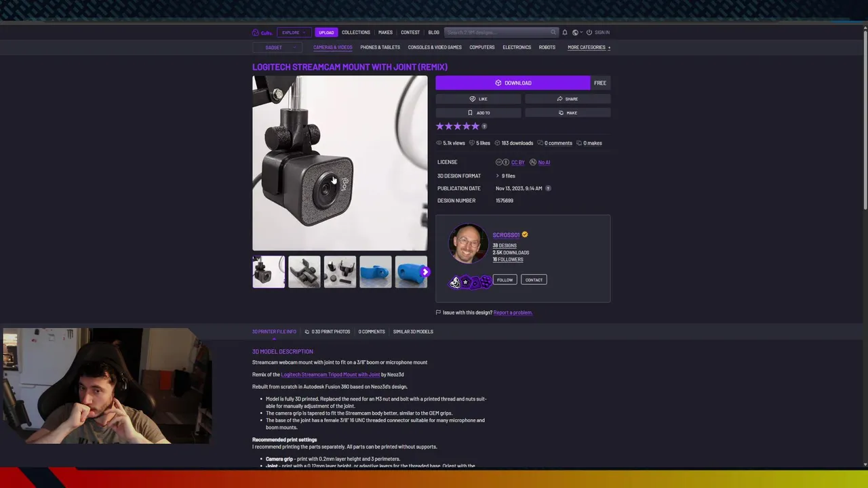Open the 0 makes link
Viewport: 868px width, 488px height.
(592, 143)
